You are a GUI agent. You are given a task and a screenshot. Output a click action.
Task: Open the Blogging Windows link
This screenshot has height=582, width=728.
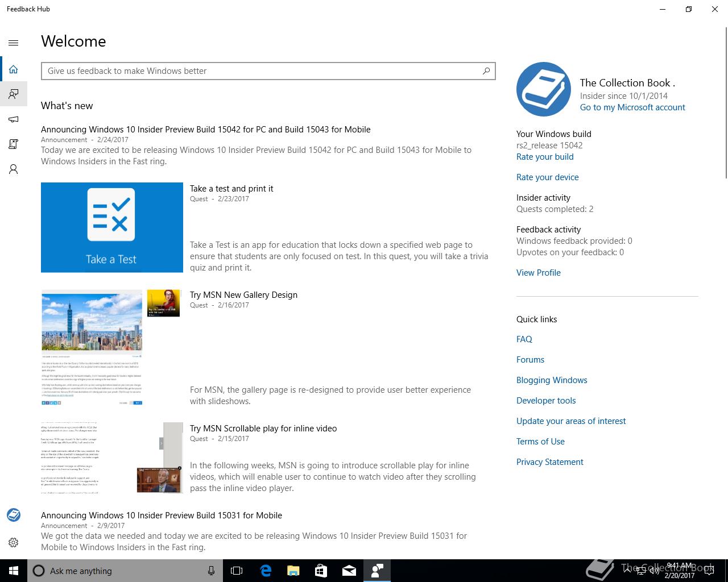[552, 380]
